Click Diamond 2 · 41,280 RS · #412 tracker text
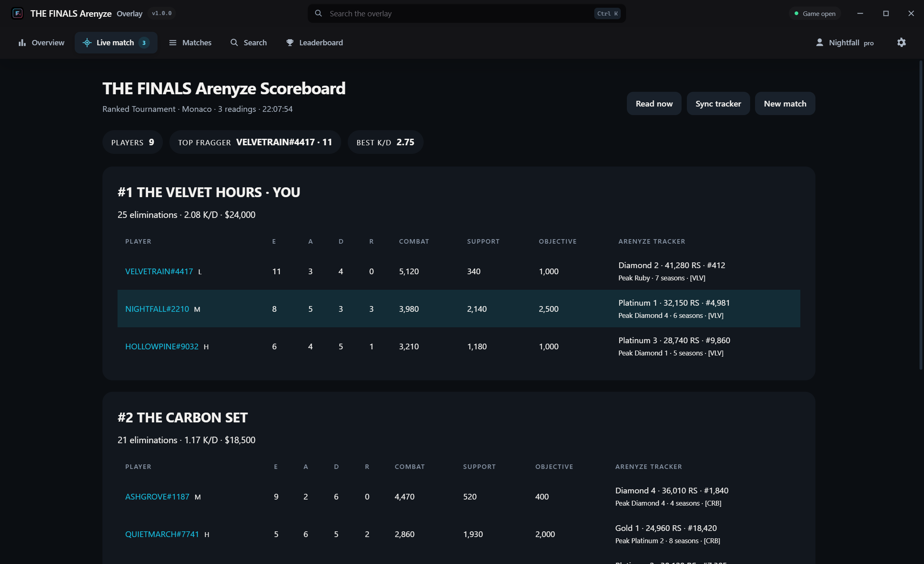924x564 pixels. tap(672, 265)
